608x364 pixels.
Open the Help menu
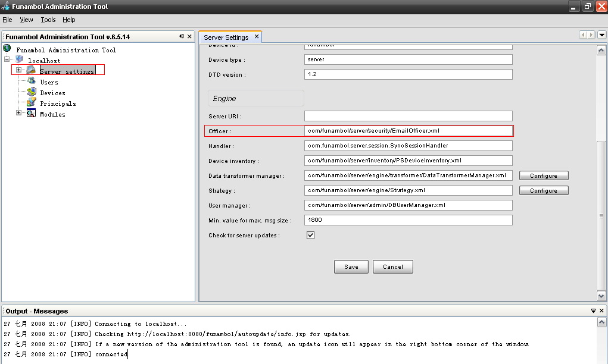(x=69, y=20)
